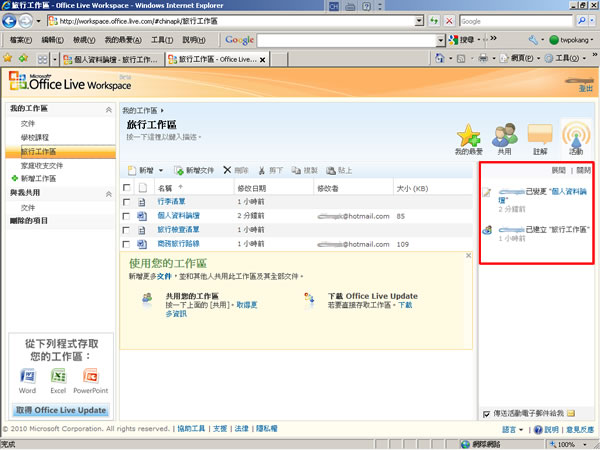Viewport: 600px width, 450px height.
Task: Check the box for 商務旅行路線
Action: tap(126, 244)
